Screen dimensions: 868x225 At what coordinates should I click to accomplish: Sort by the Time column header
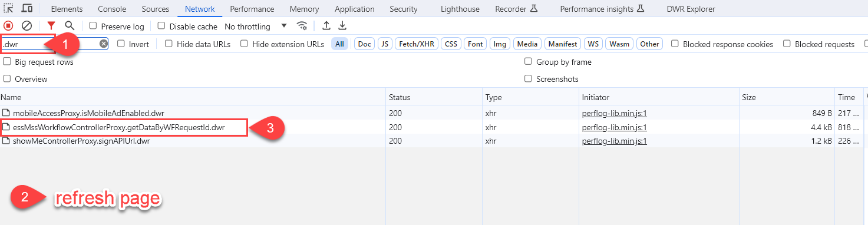[x=849, y=97]
